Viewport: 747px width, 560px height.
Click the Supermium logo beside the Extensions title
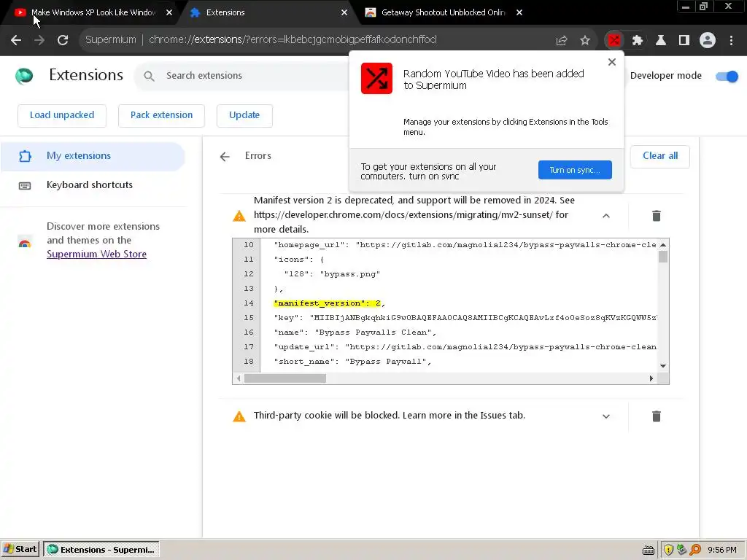coord(24,75)
